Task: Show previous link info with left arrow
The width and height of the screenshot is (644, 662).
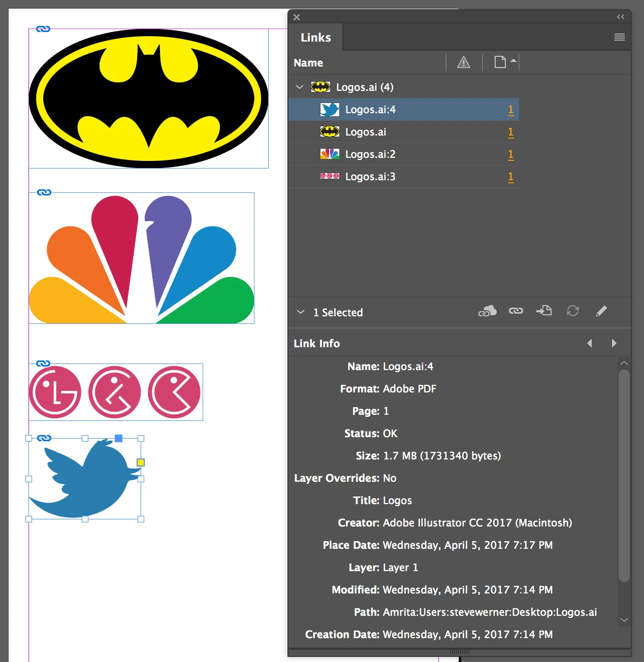Action: pos(590,343)
